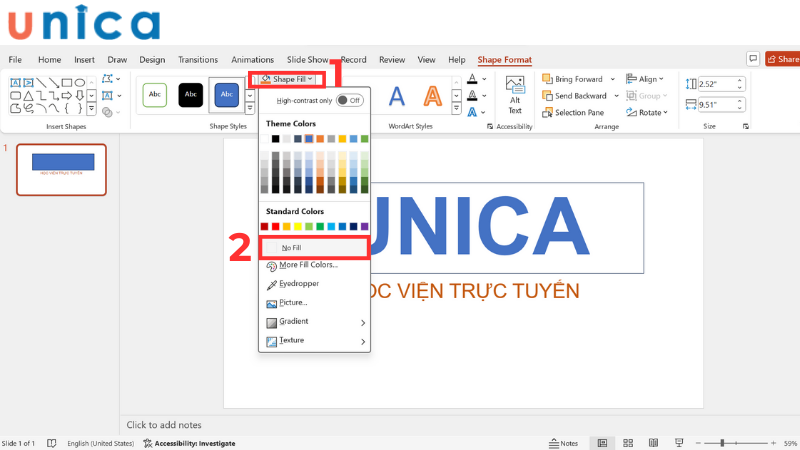Screen dimensions: 800x450
Task: Apply the black filled Abc shape style
Action: (x=191, y=95)
